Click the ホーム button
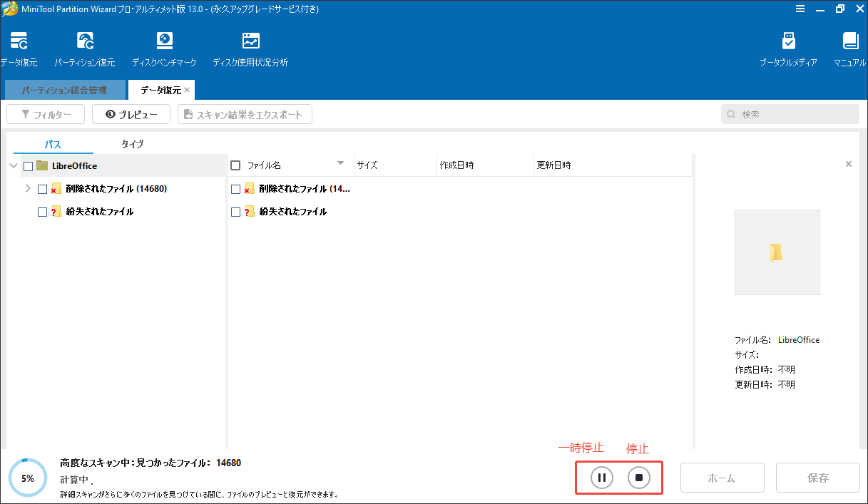The image size is (868, 504). click(x=722, y=478)
